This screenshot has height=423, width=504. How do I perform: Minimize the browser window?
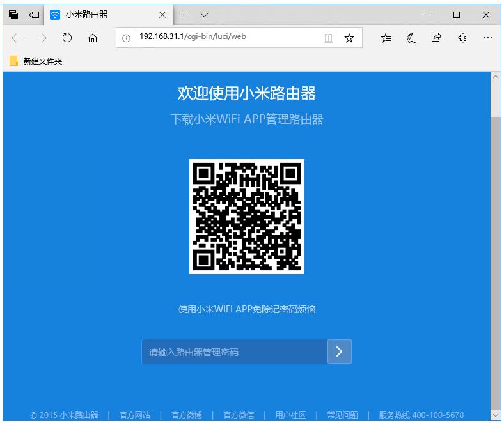pyautogui.click(x=427, y=15)
